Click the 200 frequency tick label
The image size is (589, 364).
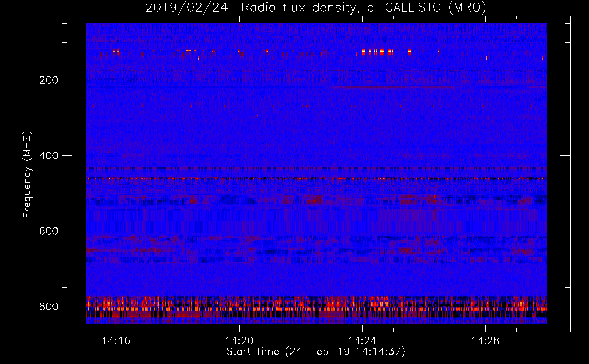48,80
